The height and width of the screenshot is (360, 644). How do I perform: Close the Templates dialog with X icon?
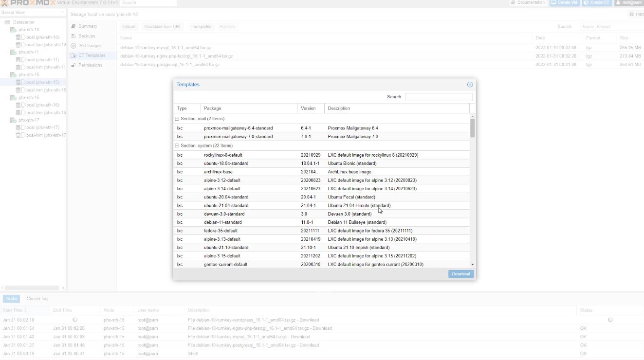tap(470, 85)
